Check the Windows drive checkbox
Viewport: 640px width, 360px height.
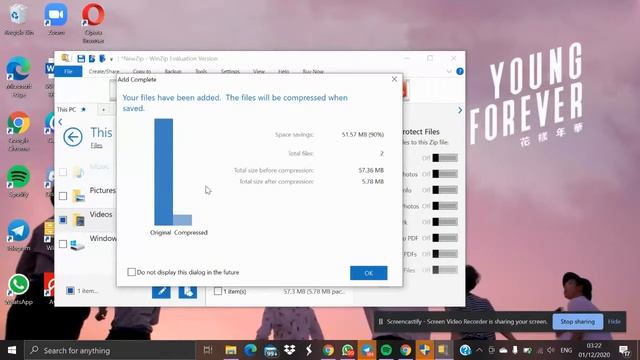pyautogui.click(x=63, y=244)
